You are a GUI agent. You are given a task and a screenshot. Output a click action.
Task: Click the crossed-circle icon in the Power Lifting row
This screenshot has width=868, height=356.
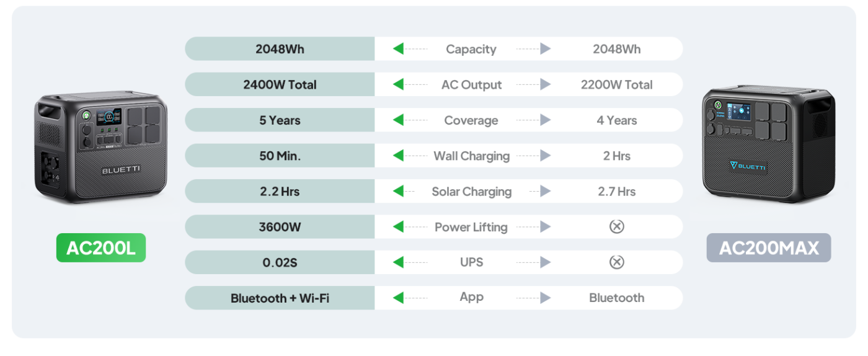coord(616,227)
